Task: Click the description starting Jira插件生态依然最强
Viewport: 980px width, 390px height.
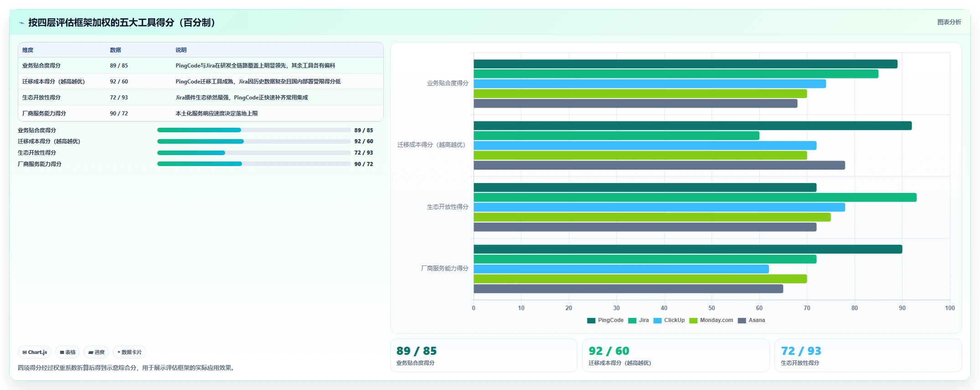Action: click(x=242, y=98)
